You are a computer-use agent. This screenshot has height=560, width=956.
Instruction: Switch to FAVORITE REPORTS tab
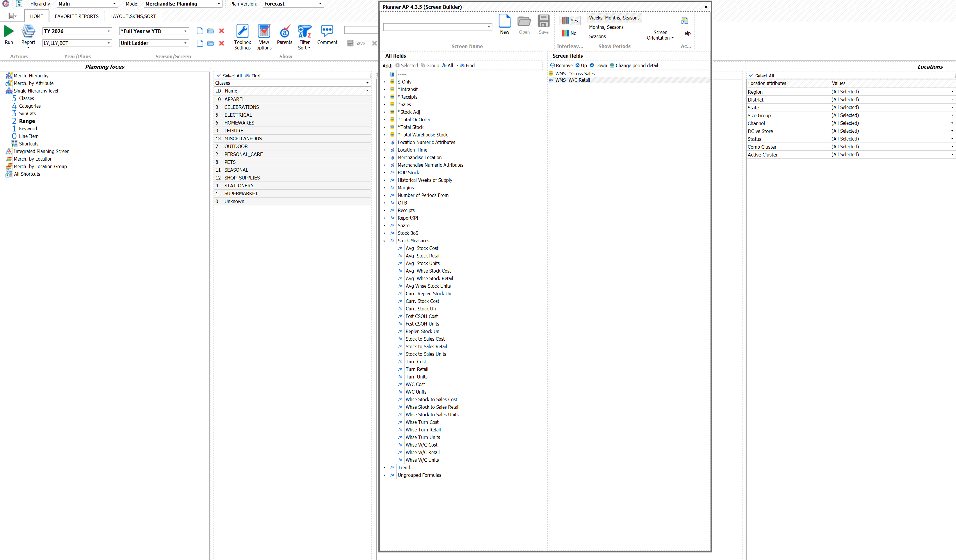tap(76, 16)
